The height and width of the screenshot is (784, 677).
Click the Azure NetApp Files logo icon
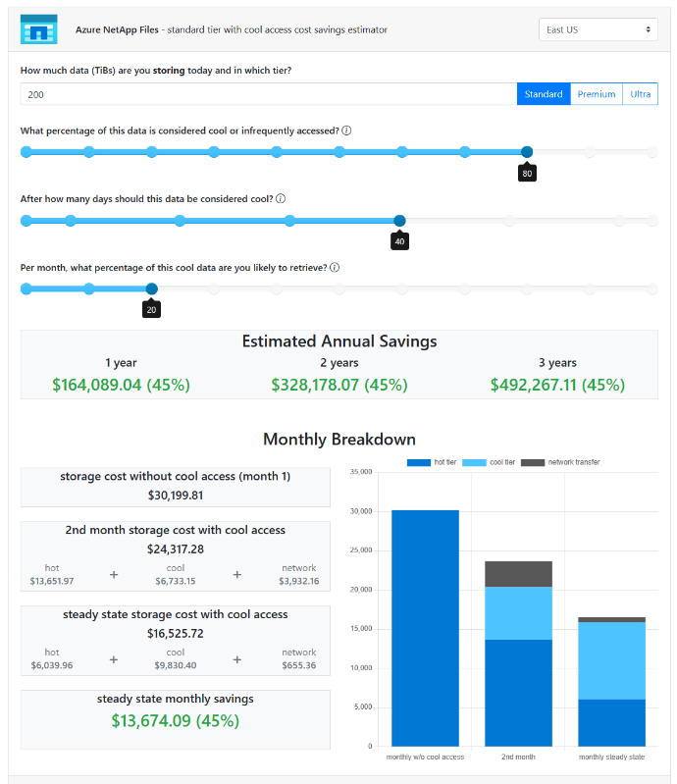[x=38, y=29]
